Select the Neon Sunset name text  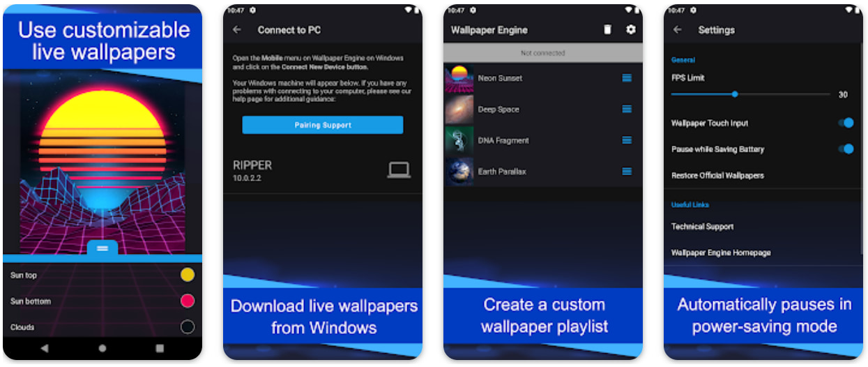pyautogui.click(x=500, y=78)
